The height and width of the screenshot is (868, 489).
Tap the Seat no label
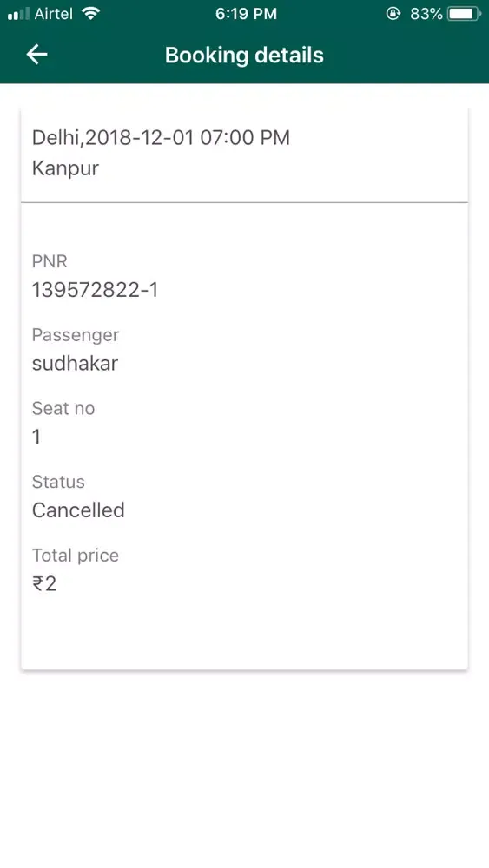click(63, 409)
